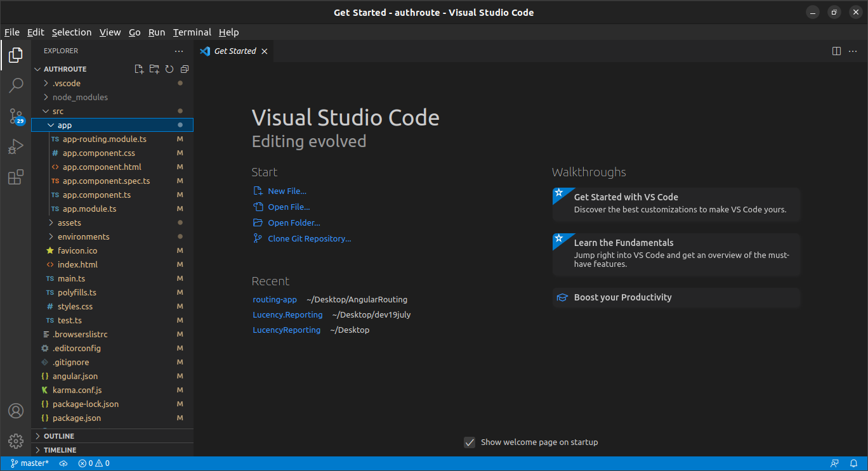The height and width of the screenshot is (471, 868).
Task: Open notifications bell in status bar
Action: click(852, 463)
